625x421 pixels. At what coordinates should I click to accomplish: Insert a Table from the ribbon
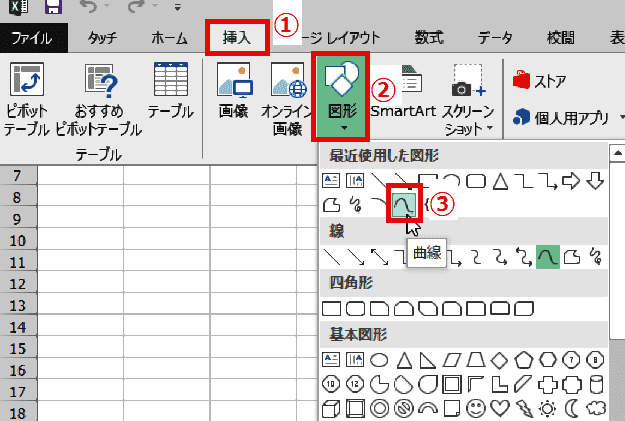pyautogui.click(x=171, y=95)
